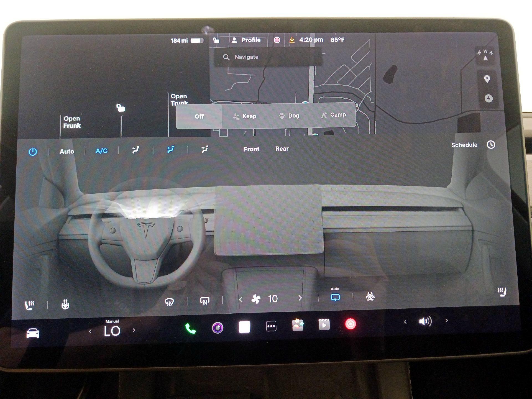Viewport: 532px width, 399px height.
Task: Tap the LO temperature setting
Action: pyautogui.click(x=112, y=331)
